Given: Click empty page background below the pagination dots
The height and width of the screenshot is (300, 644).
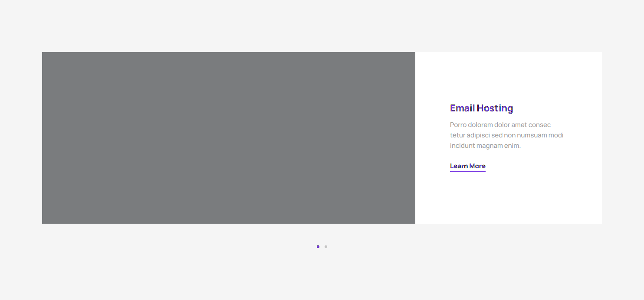Looking at the screenshot, I should click(322, 277).
